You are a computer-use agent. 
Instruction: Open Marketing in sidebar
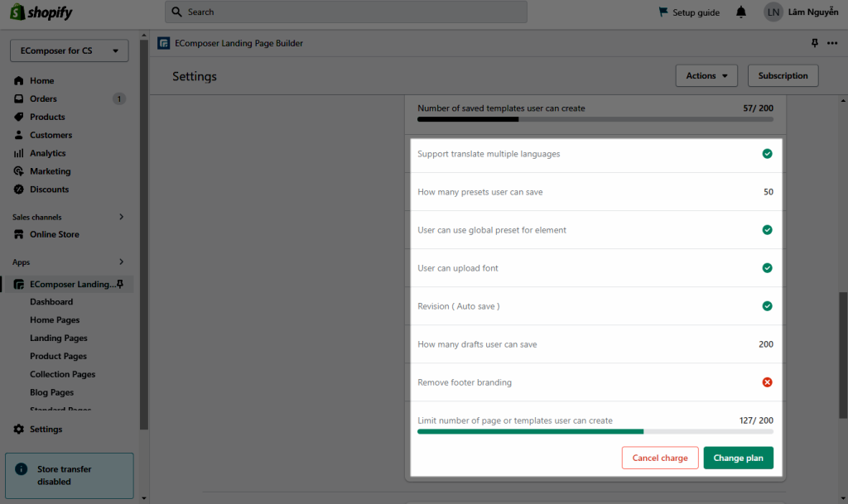(51, 171)
